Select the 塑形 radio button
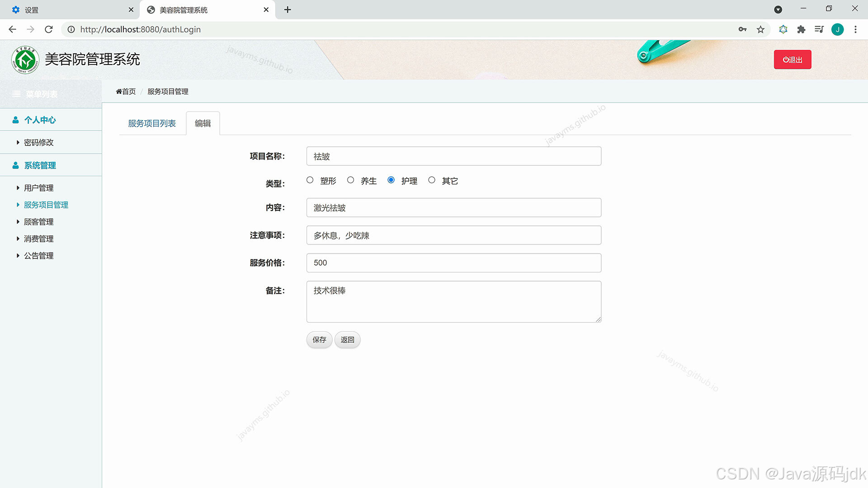 (x=310, y=180)
